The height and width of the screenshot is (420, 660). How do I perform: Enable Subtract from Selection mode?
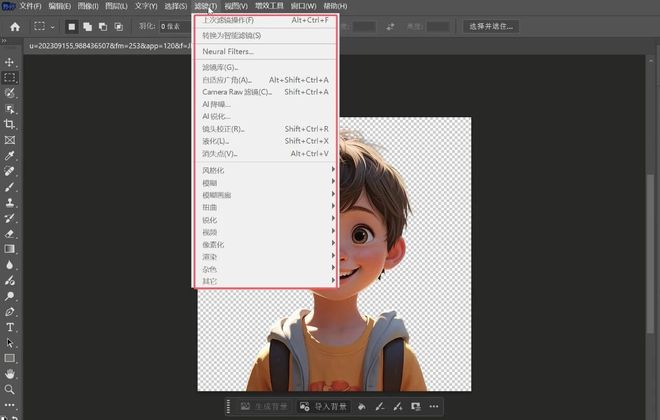pyautogui.click(x=103, y=27)
